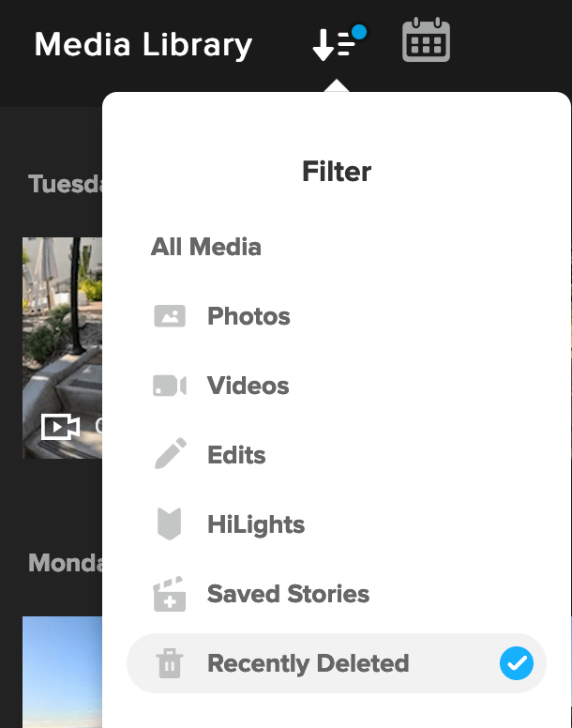Click the Recently Deleted trash icon
The width and height of the screenshot is (572, 728).
pyautogui.click(x=170, y=663)
